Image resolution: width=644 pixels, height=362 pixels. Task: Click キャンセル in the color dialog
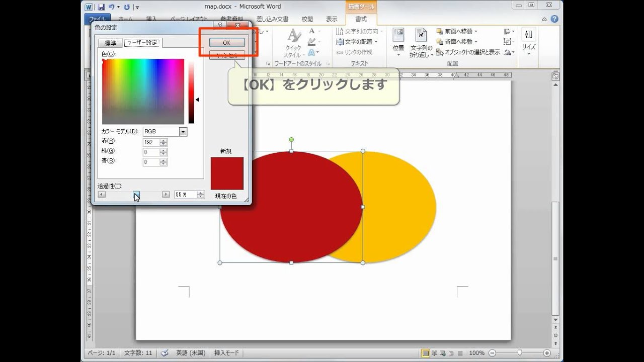pos(226,55)
